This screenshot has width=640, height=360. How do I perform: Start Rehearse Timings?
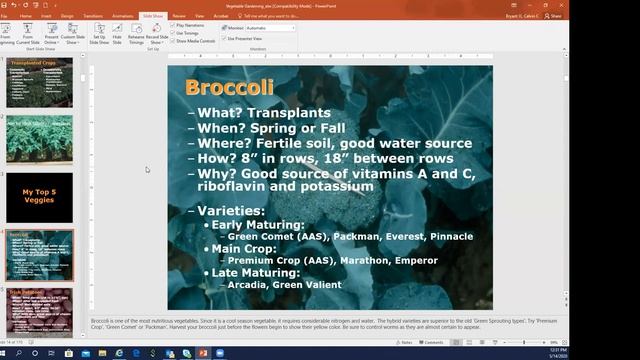[x=136, y=34]
